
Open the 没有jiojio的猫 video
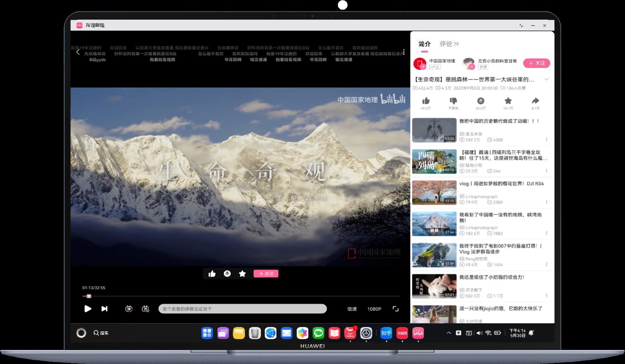point(434,314)
